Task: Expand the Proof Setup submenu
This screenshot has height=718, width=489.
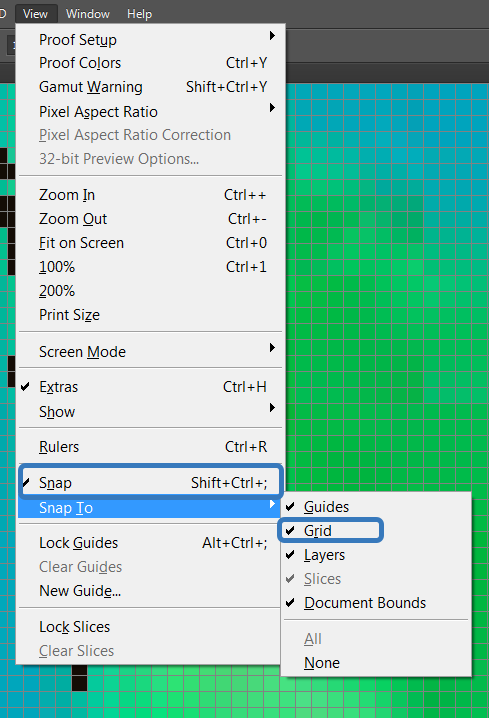Action: [x=150, y=40]
